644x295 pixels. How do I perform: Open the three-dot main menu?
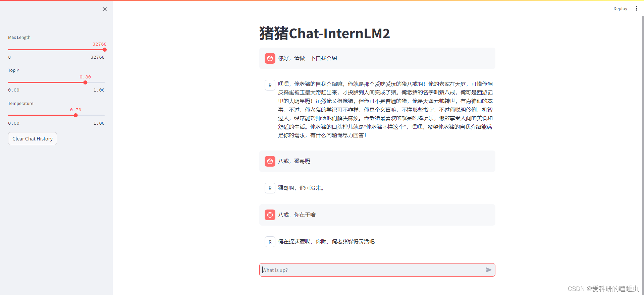coord(636,8)
